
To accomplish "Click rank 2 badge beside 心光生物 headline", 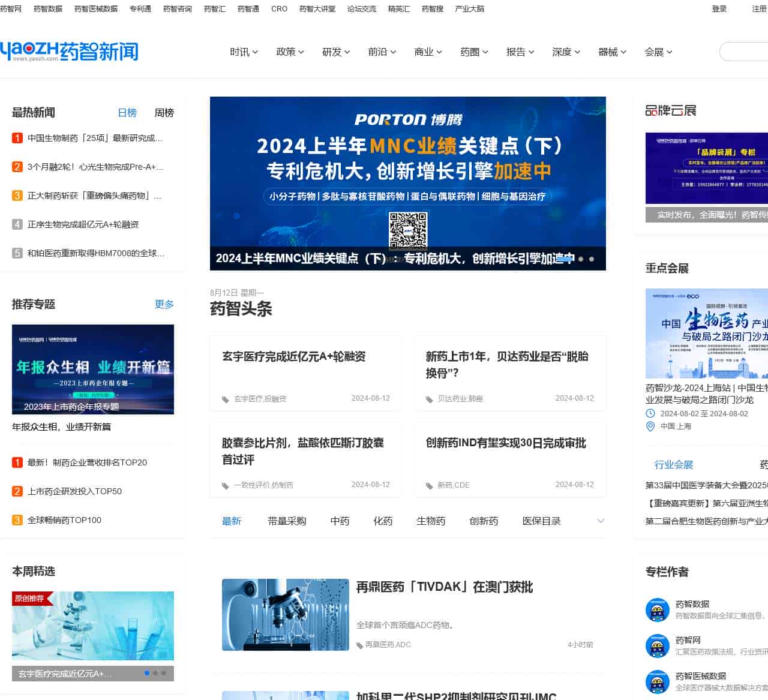I will (x=17, y=167).
